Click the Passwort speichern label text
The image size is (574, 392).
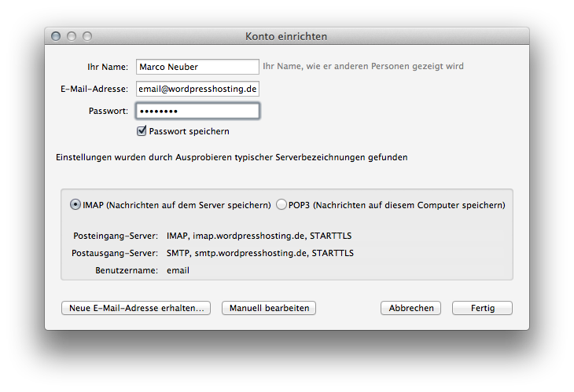(x=189, y=131)
